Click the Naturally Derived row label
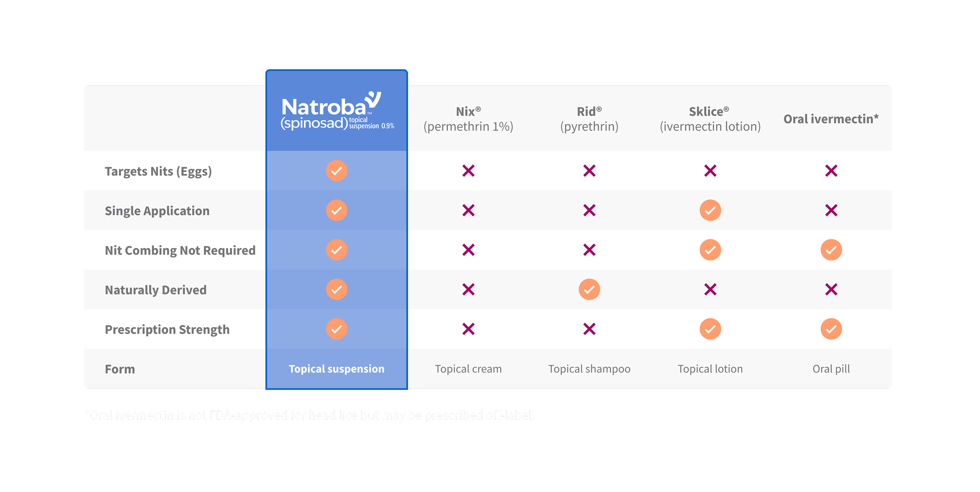Image resolution: width=980 pixels, height=492 pixels. pyautogui.click(x=156, y=290)
